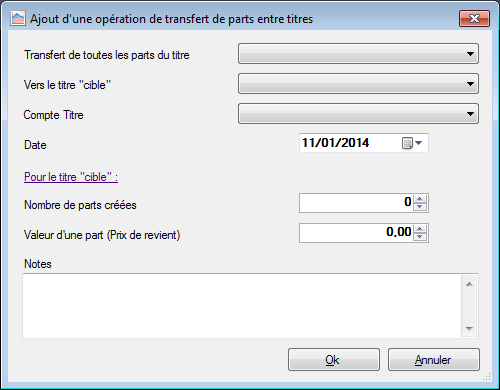This screenshot has width=500, height=390.
Task: Open the date picker dropdown arrow
Action: [419, 143]
